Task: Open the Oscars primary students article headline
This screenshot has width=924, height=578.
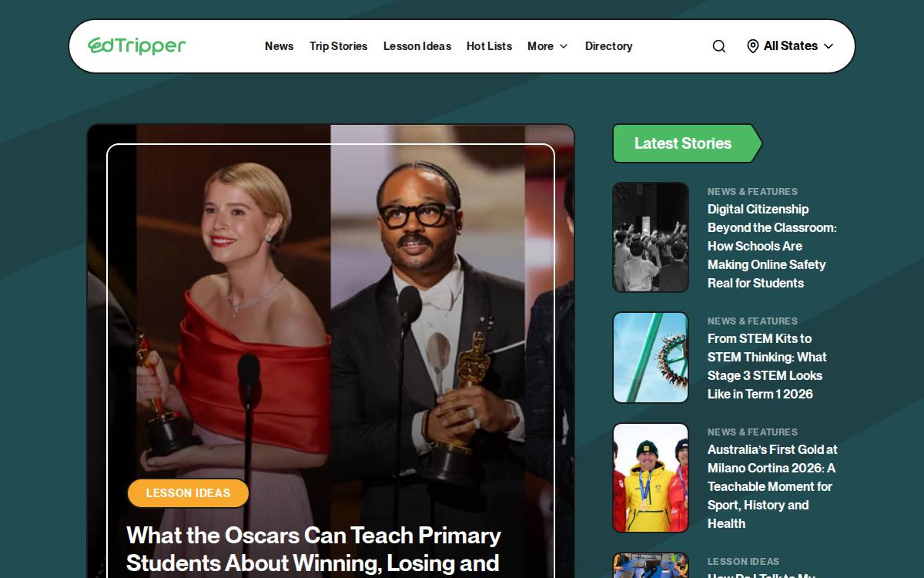Action: [x=313, y=549]
